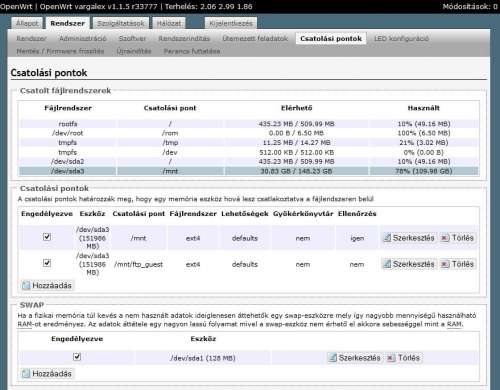Select the Rendszer main tab
Screen dimensions: 500x390
(x=68, y=23)
